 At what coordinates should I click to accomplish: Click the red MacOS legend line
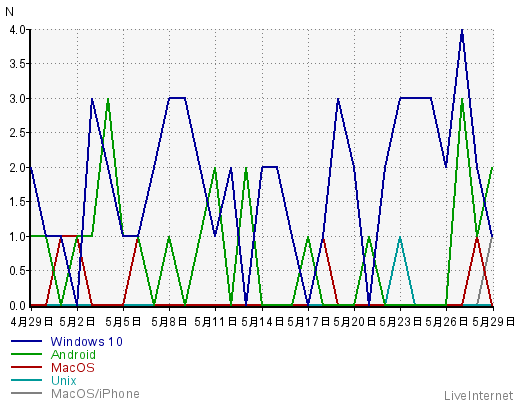(26, 367)
